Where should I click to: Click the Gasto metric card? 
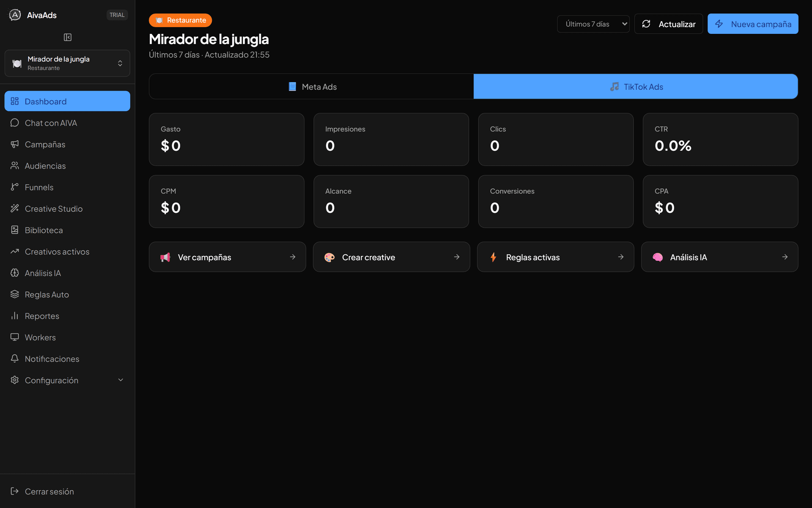227,139
